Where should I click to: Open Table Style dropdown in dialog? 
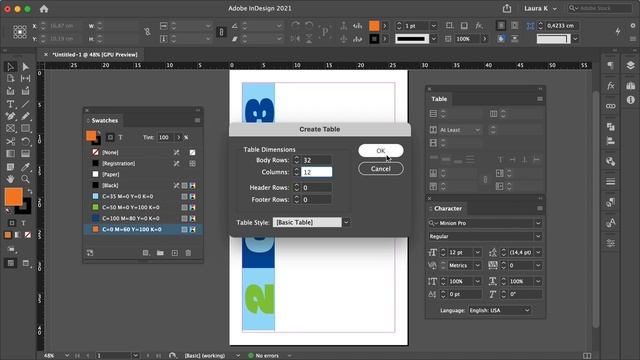coord(346,222)
